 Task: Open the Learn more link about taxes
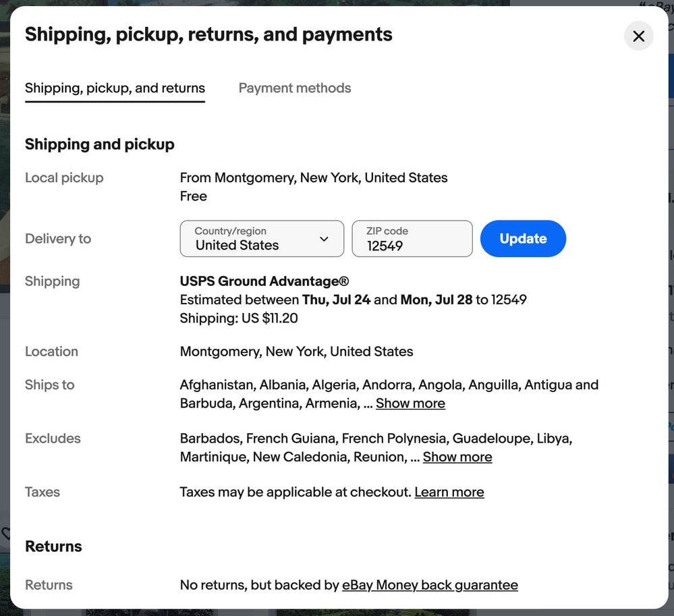(x=449, y=493)
